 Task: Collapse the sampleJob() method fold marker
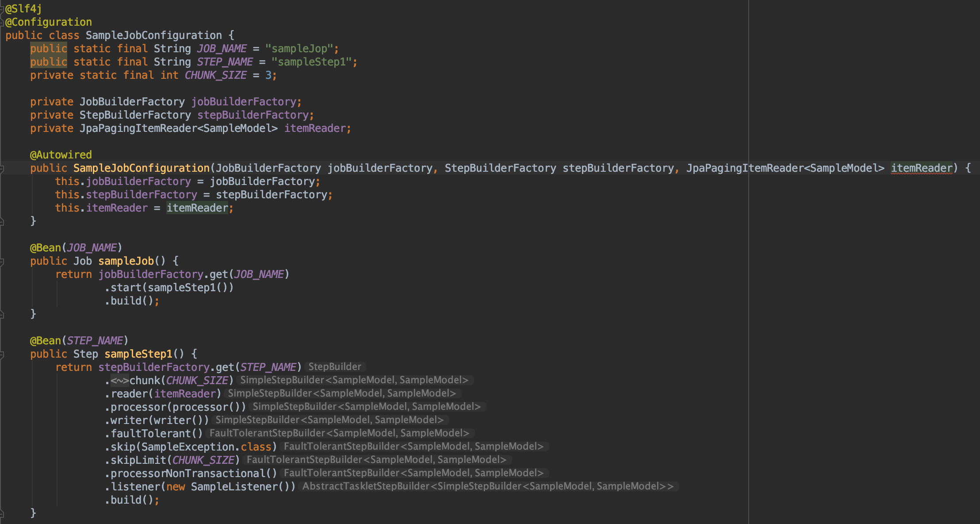tap(2, 262)
